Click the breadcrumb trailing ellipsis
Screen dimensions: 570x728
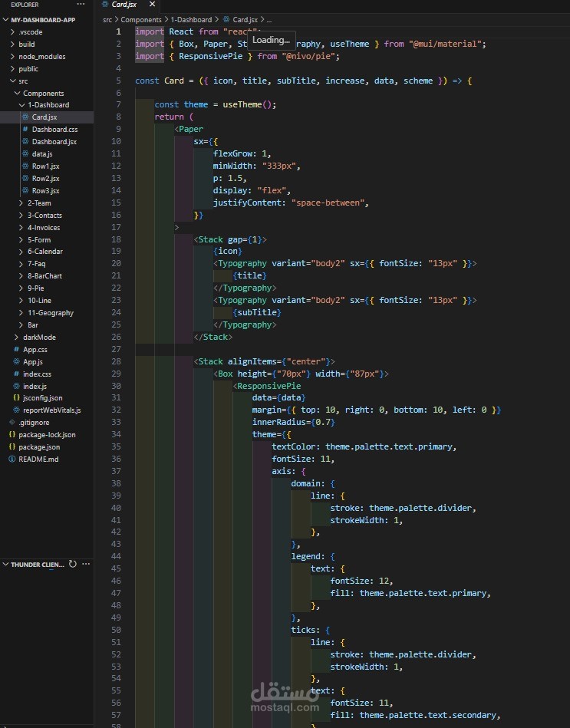click(269, 20)
